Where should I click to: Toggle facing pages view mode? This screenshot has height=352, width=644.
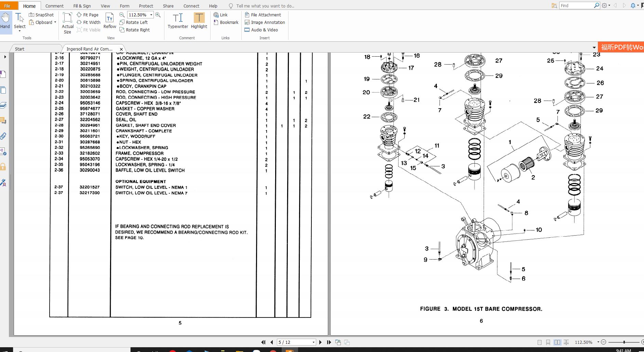557,342
